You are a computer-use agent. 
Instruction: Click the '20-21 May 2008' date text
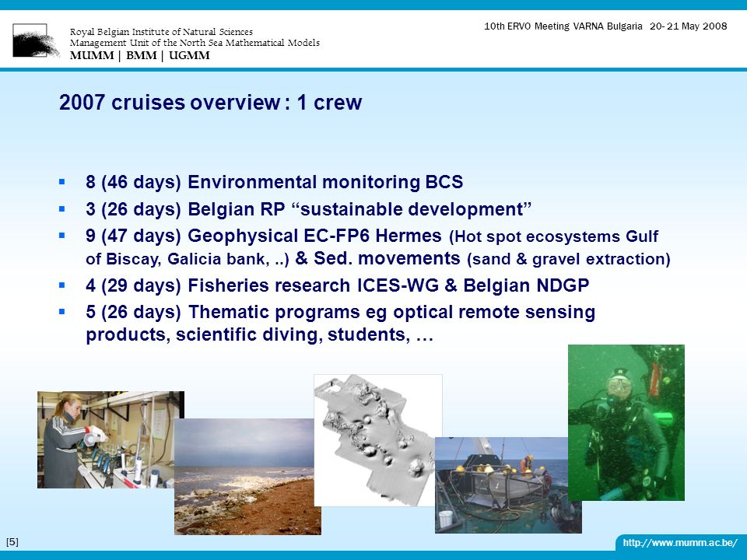689,26
